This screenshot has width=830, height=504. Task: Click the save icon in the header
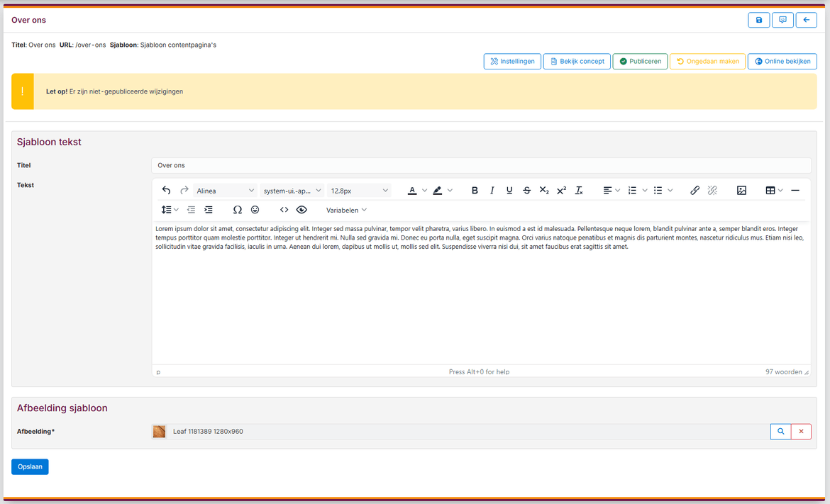(758, 21)
